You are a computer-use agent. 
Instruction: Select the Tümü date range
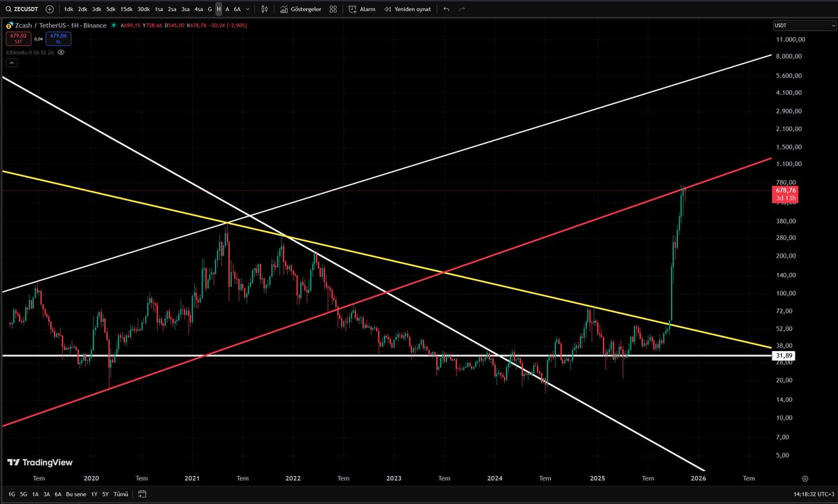[121, 494]
